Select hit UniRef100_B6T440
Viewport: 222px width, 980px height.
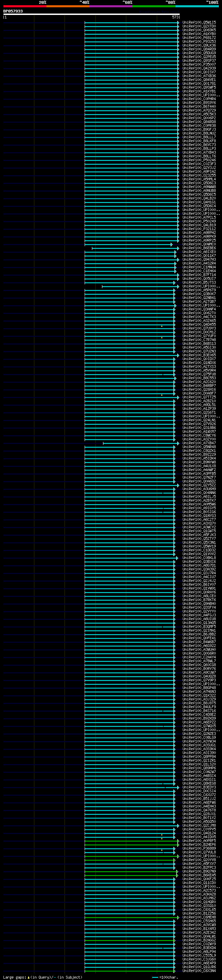point(199,106)
